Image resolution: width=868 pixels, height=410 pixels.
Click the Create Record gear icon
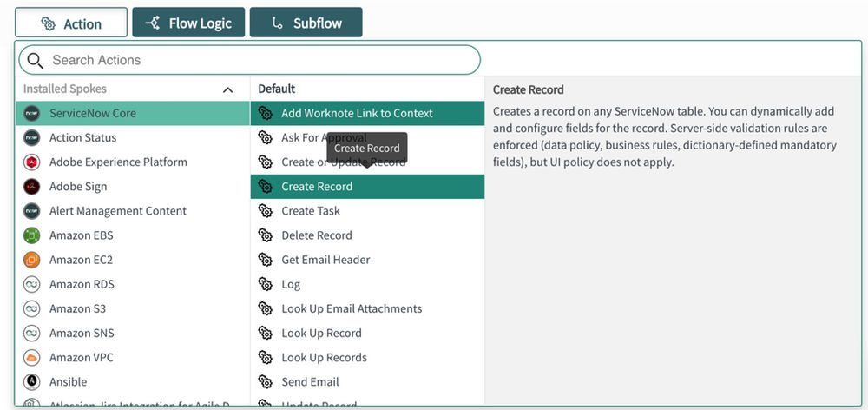265,186
